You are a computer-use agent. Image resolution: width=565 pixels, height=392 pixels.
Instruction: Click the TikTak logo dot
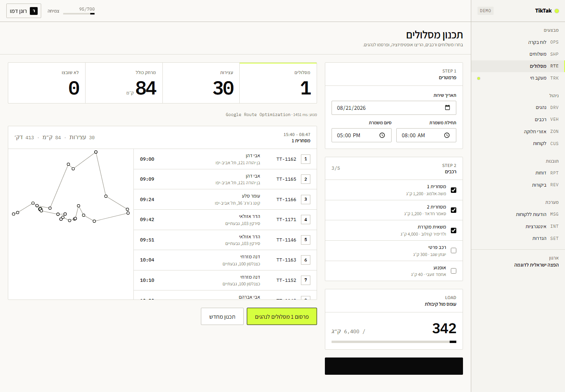(x=556, y=11)
